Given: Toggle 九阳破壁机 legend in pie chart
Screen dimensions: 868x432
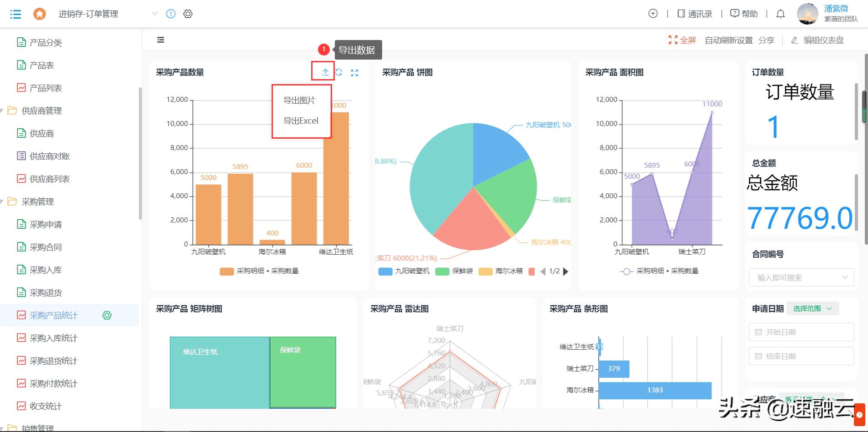Looking at the screenshot, I should point(404,271).
